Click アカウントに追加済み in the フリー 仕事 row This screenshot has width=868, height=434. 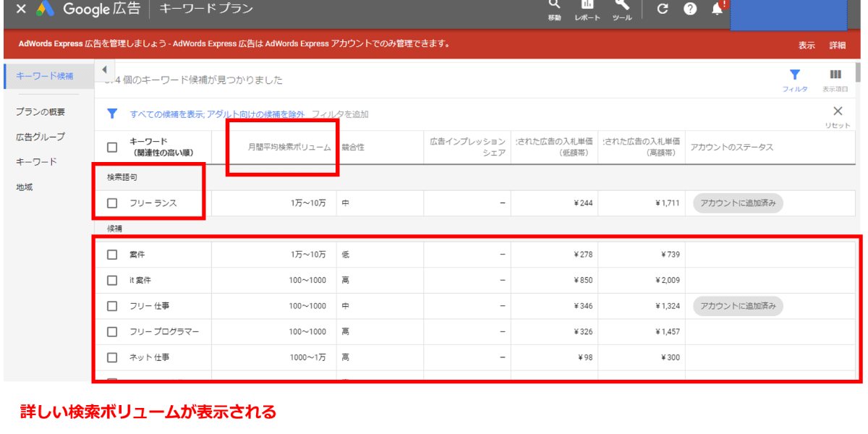point(738,306)
